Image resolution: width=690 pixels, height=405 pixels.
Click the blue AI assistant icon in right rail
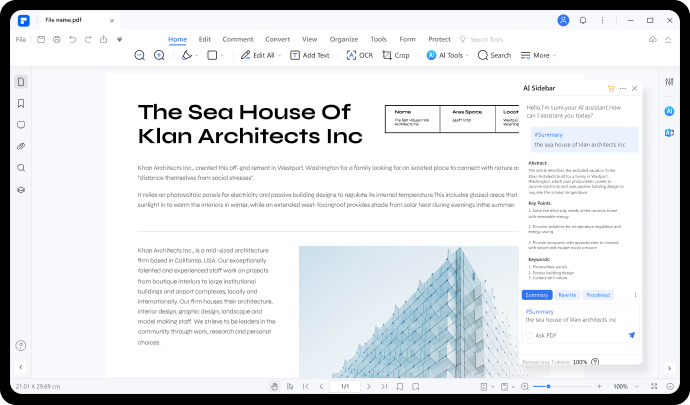[669, 111]
